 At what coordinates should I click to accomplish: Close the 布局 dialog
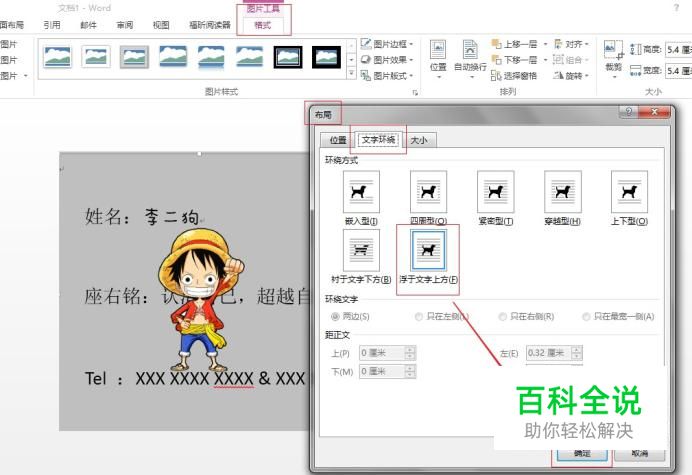[x=654, y=111]
